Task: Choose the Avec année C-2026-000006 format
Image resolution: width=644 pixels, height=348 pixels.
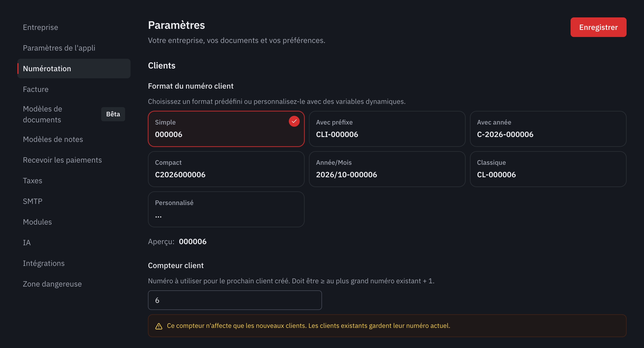Action: (548, 129)
